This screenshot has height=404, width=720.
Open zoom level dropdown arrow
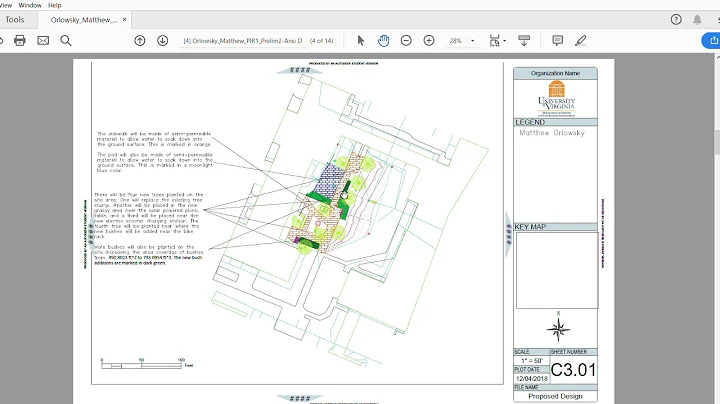[x=472, y=41]
